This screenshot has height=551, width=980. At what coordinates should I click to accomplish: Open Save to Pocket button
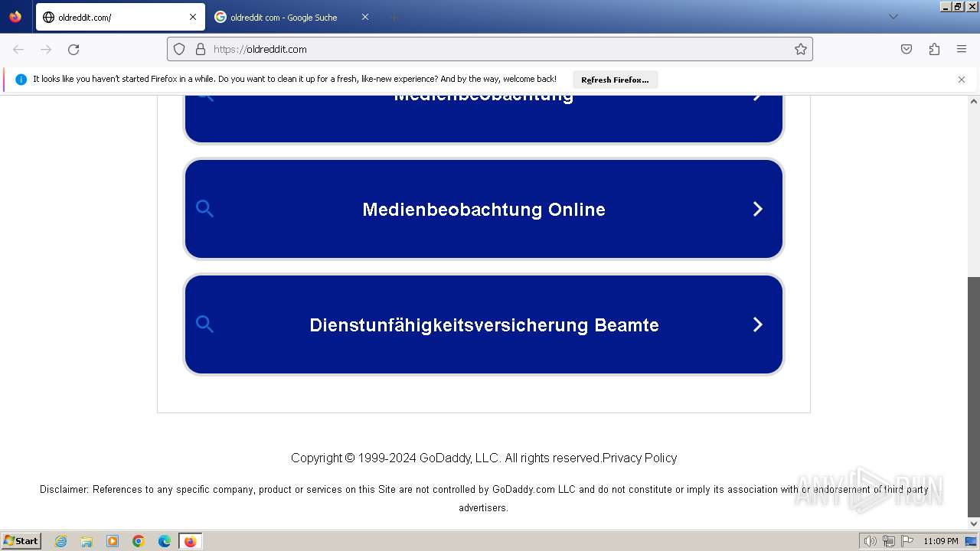pos(906,49)
